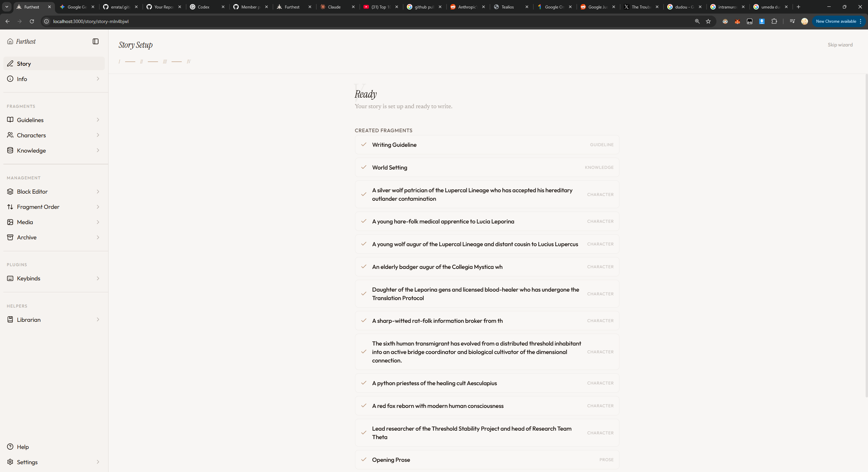
Task: Open Keybinds plugin panel
Action: 28,278
